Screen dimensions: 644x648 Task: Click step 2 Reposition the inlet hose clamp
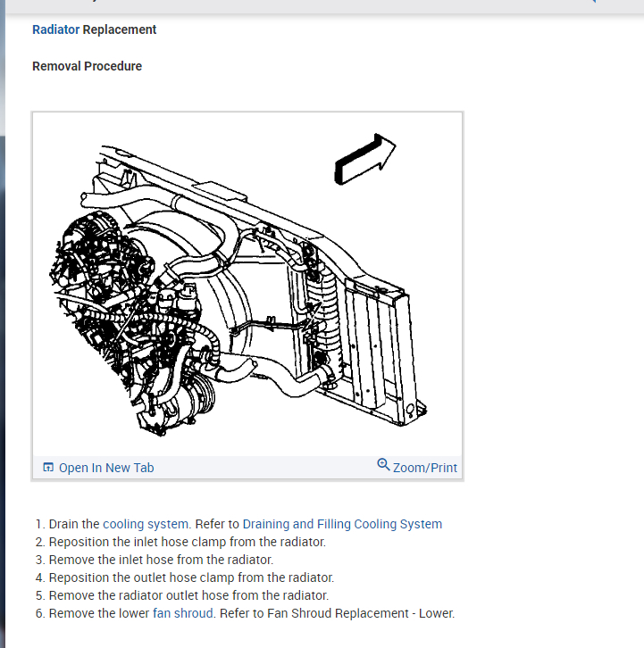(x=188, y=542)
